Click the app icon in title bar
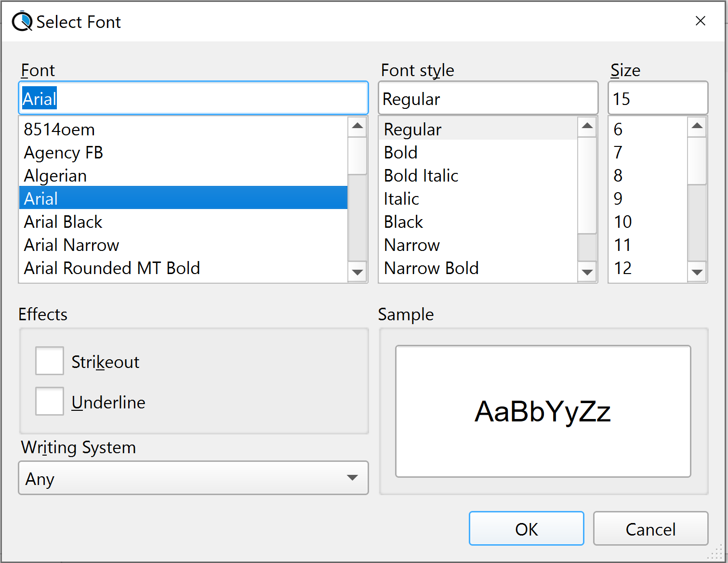The width and height of the screenshot is (728, 563). (22, 22)
